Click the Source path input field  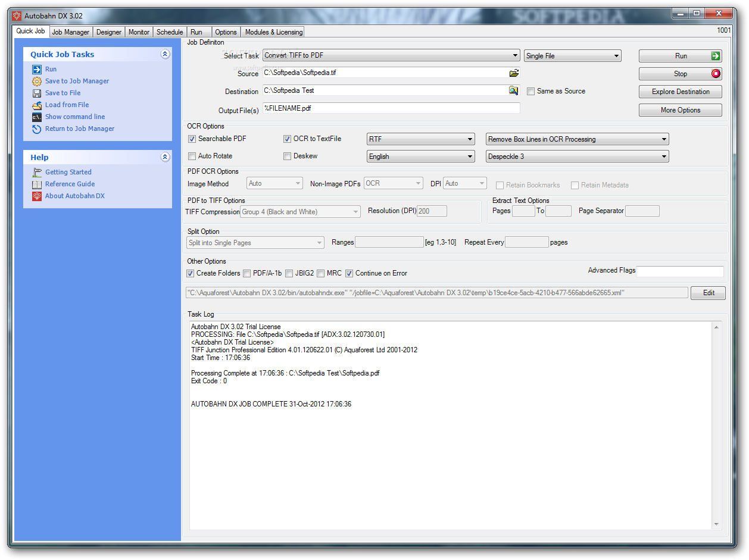(385, 73)
